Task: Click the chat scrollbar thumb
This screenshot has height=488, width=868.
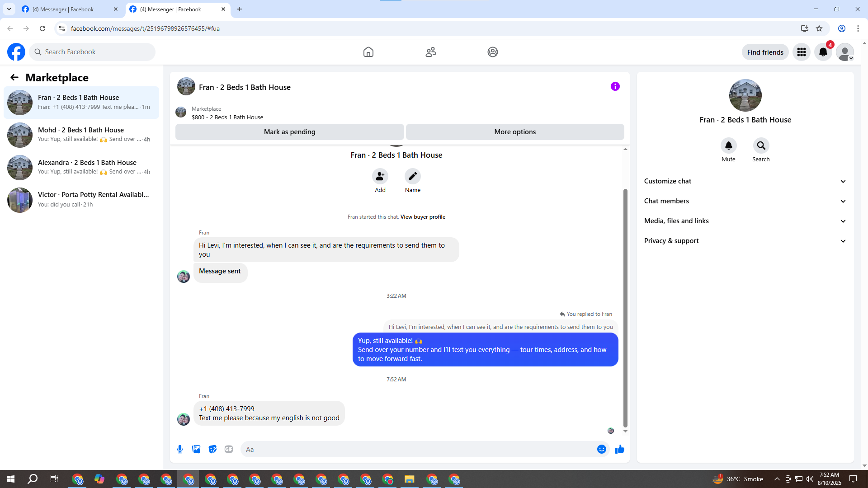Action: tap(625, 307)
